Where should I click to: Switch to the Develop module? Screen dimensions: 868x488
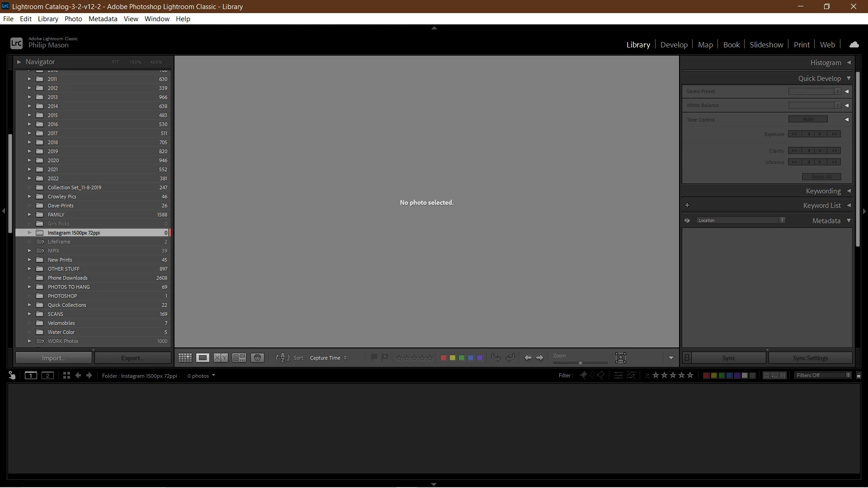pyautogui.click(x=674, y=45)
